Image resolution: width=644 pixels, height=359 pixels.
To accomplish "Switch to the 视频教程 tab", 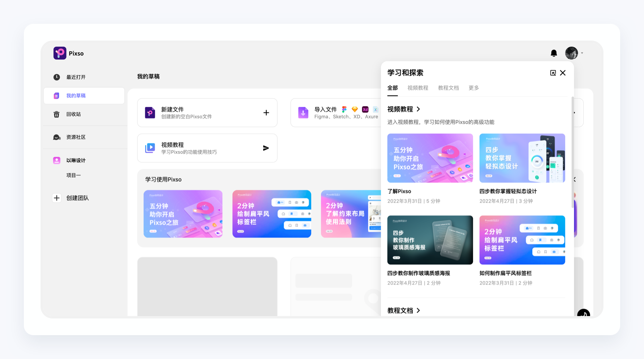I will (418, 88).
